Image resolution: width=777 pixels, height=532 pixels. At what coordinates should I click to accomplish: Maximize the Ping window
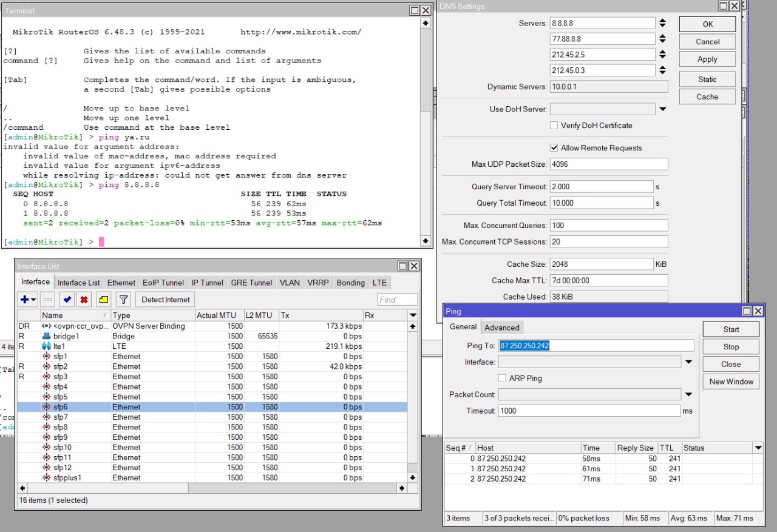tap(747, 311)
